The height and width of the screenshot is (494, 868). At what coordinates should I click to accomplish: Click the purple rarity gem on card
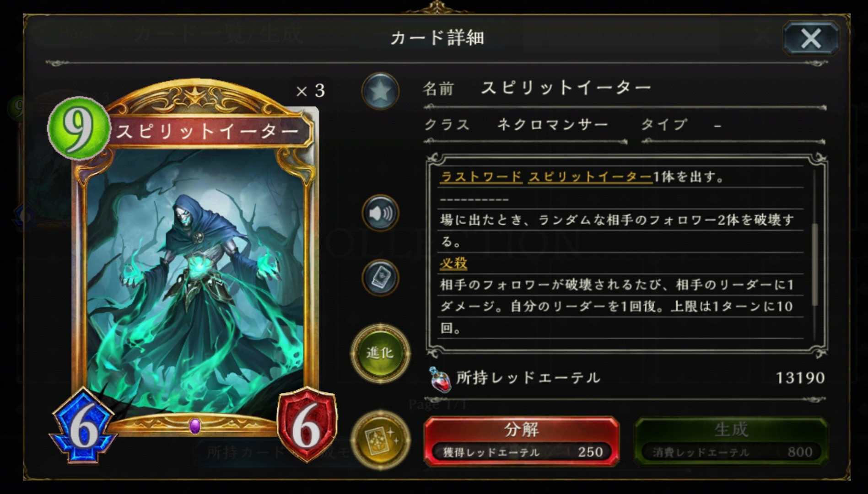pyautogui.click(x=195, y=426)
